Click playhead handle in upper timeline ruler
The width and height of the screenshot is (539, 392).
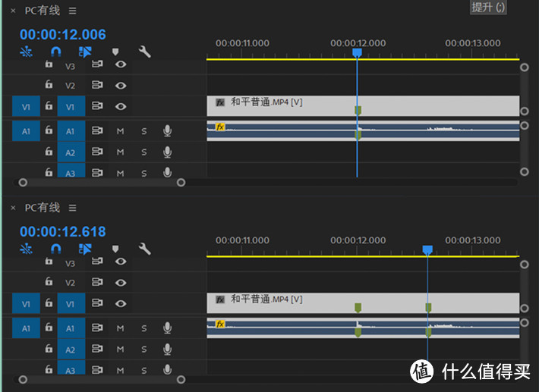point(357,52)
